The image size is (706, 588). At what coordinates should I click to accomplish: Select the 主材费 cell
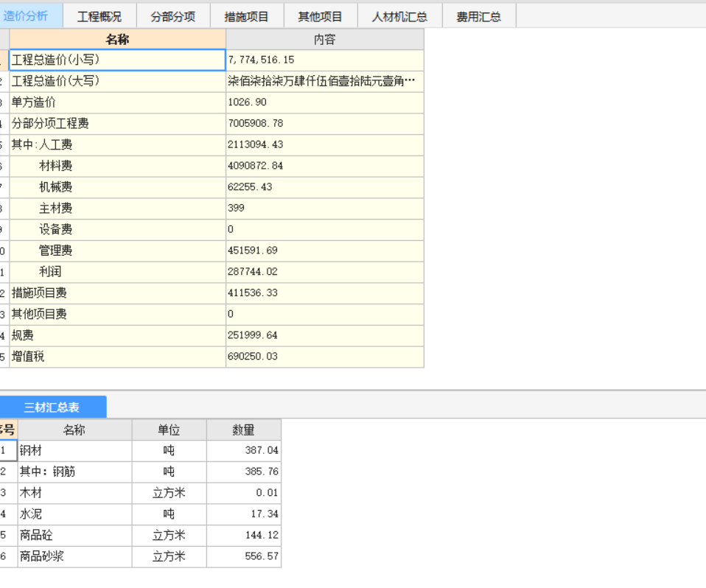coord(117,209)
